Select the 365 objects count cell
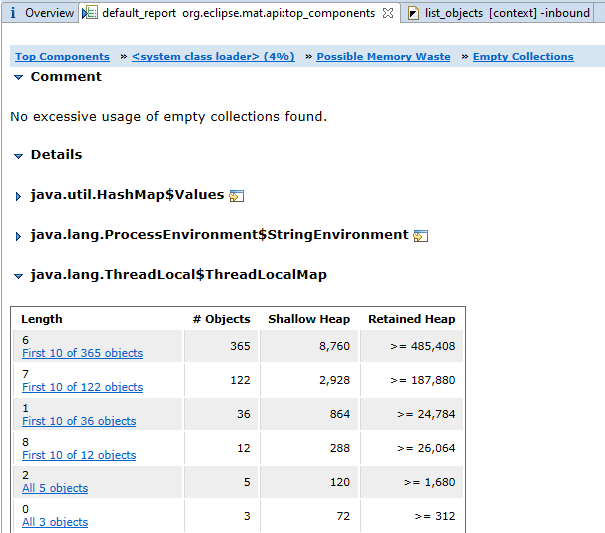The image size is (605, 533). 221,346
